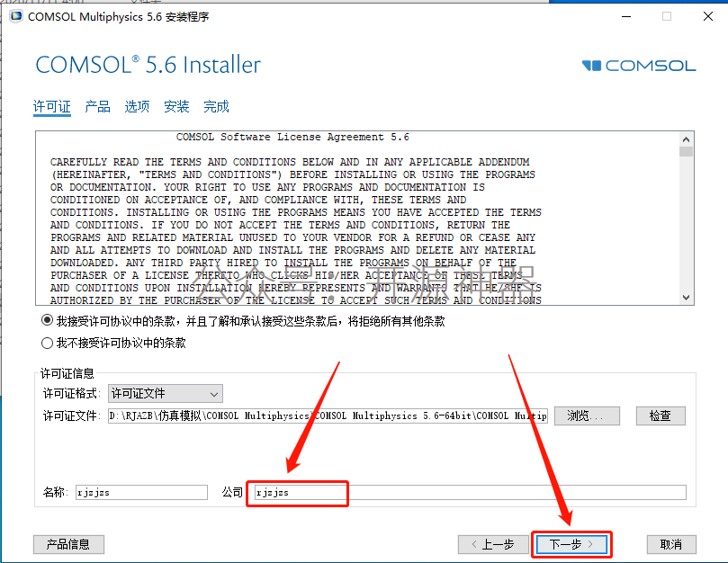The image size is (728, 563).
Task: Open the 安装 tab
Action: [176, 107]
